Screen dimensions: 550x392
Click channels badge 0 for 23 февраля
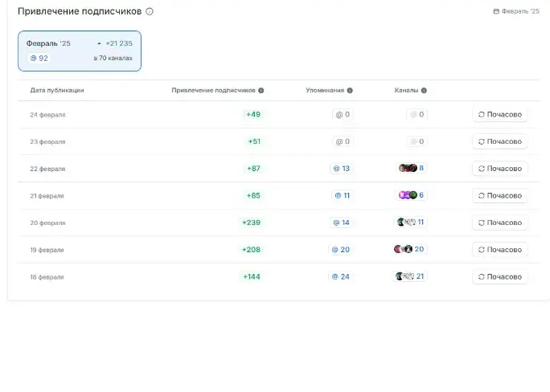click(x=417, y=141)
